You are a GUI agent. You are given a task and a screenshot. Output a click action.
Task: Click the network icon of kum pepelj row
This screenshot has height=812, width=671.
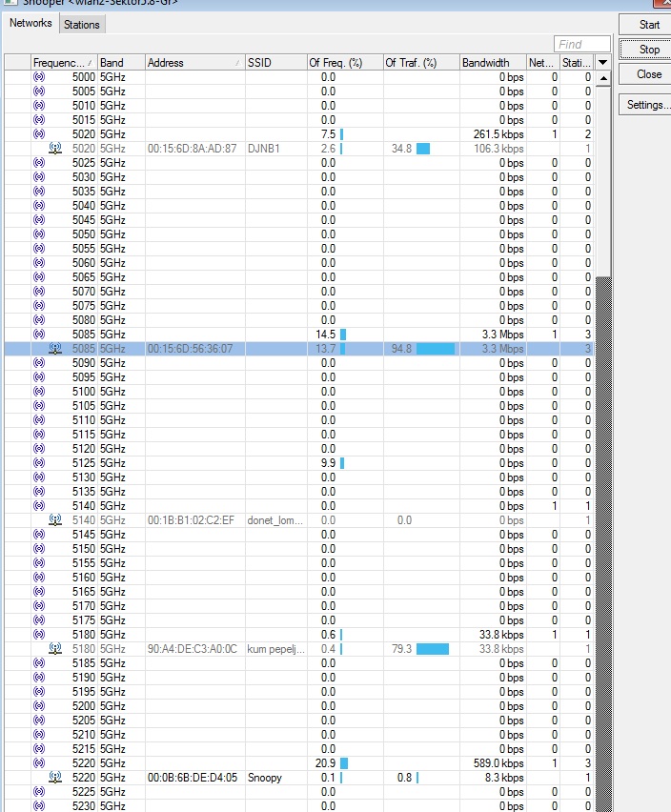55,649
